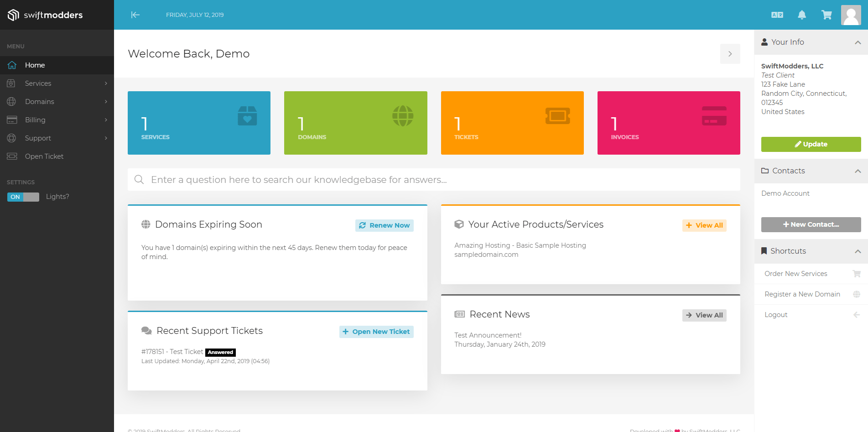Open the language translation selector
The height and width of the screenshot is (432, 868).
tap(777, 15)
